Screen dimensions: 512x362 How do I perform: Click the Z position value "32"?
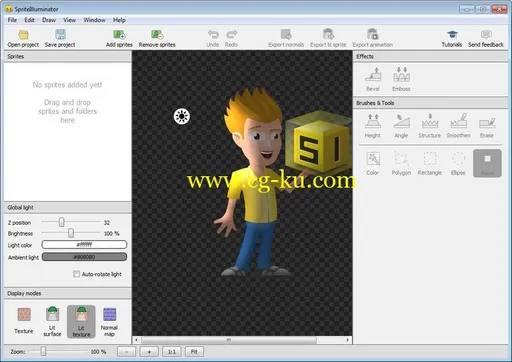coord(107,222)
